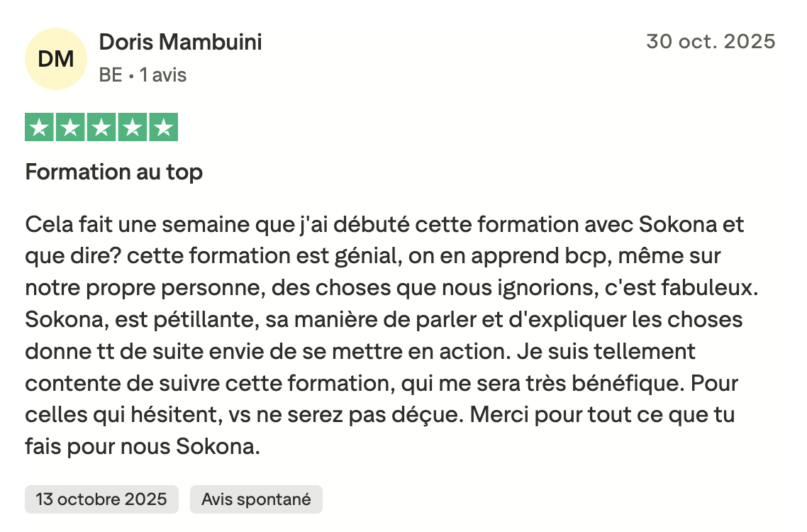The image size is (807, 532).
Task: Click the fifth green rating star
Action: click(163, 128)
